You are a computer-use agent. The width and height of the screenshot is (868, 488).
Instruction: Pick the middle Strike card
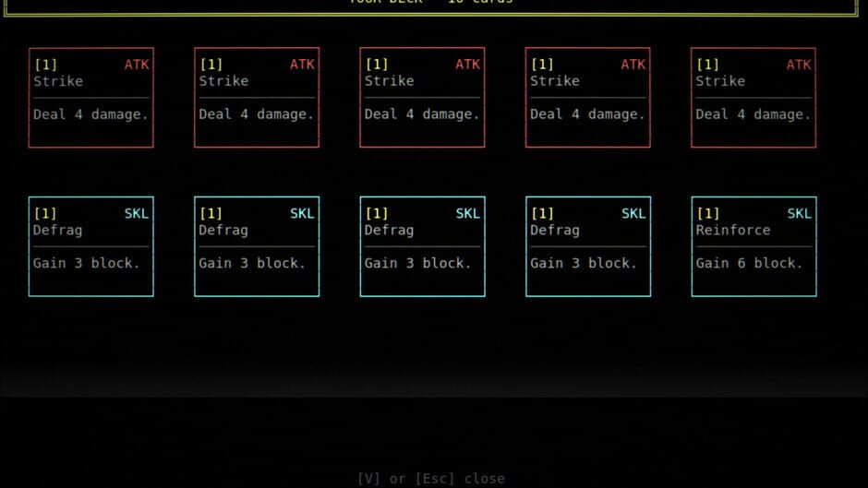(x=422, y=98)
